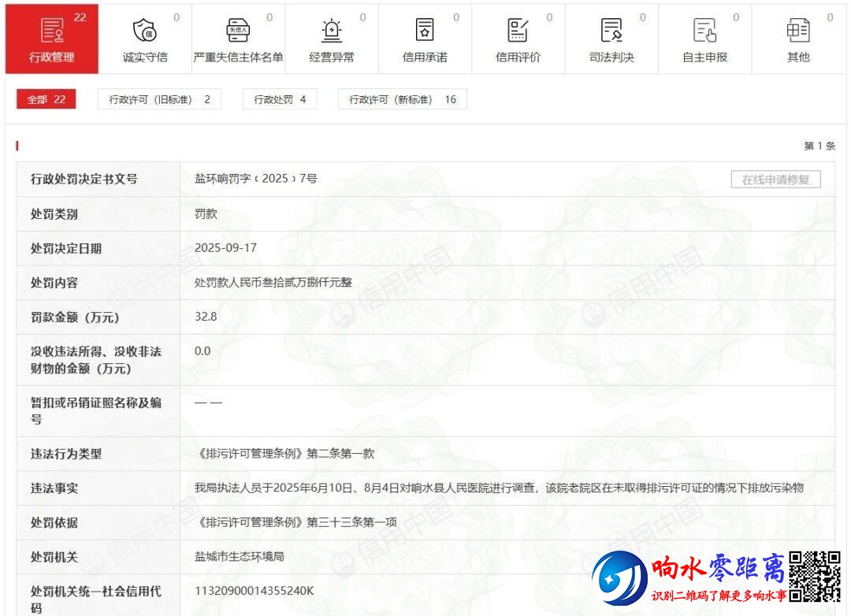
Task: Open the 信用评价 icon
Action: click(518, 31)
